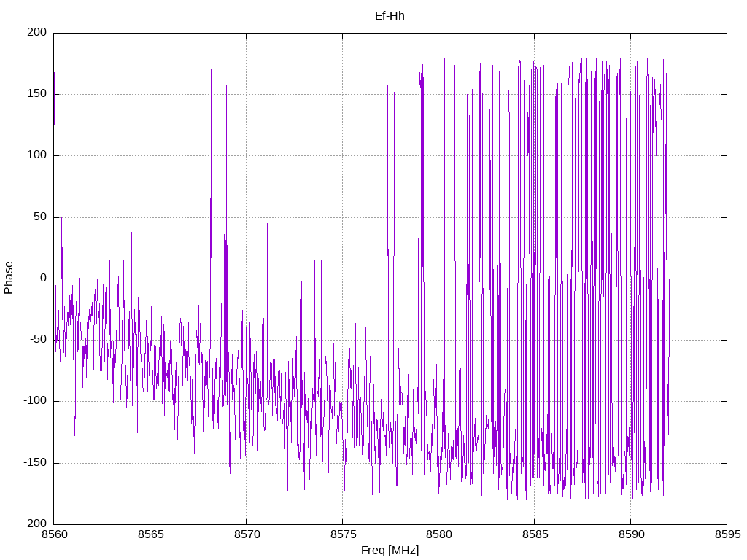Viewport: 747px width, 560px height.
Task: Click the x-axis tick label '8595'
Action: click(x=727, y=534)
